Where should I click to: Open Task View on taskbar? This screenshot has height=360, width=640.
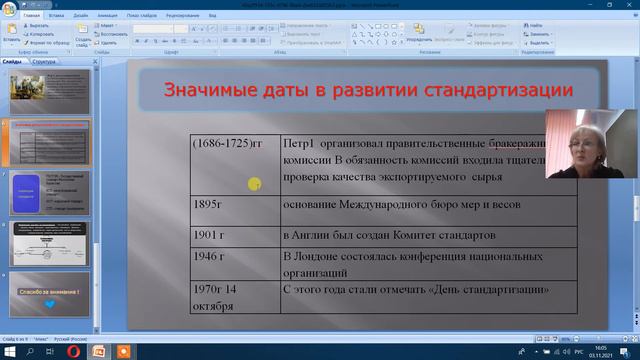tap(50, 351)
